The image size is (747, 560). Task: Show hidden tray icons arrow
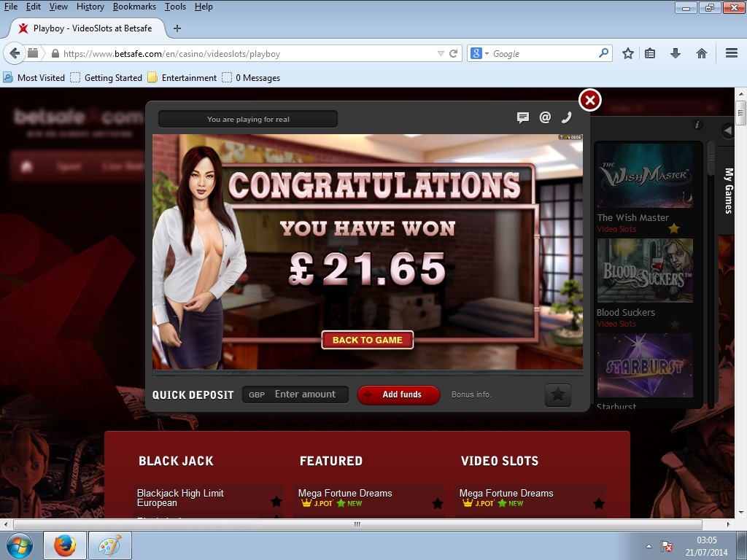click(x=649, y=546)
